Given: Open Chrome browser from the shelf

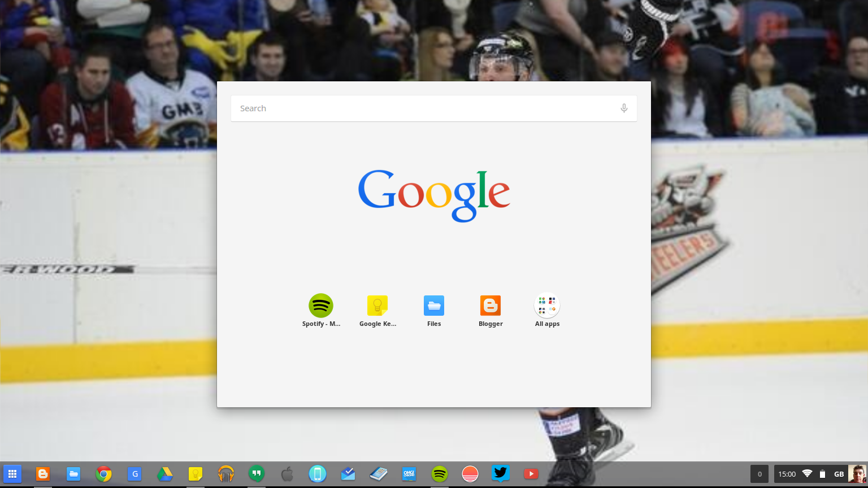Looking at the screenshot, I should pyautogui.click(x=103, y=474).
